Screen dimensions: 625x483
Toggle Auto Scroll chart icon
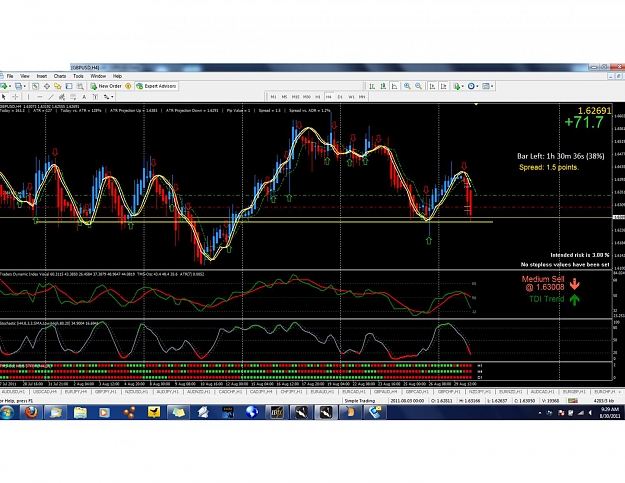[432, 86]
